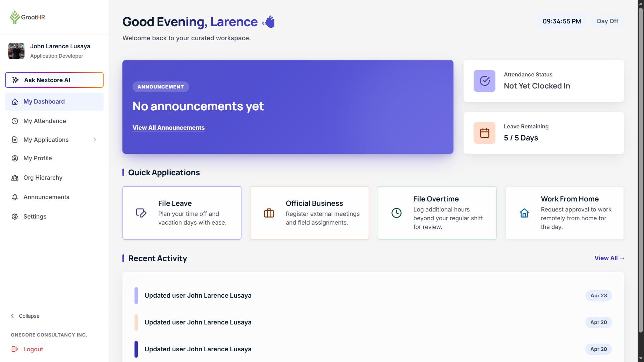Open My Profile page
The image size is (644, 362).
point(54,158)
